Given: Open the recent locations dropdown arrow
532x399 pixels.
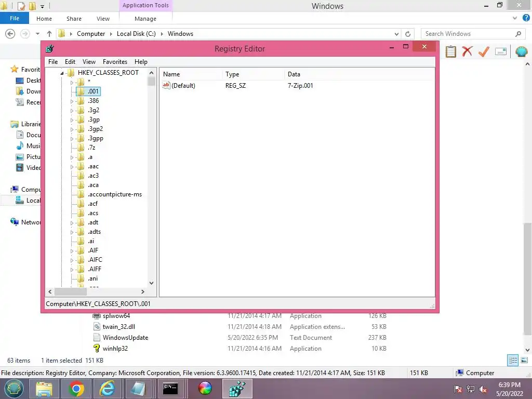Looking at the screenshot, I should [x=37, y=34].
